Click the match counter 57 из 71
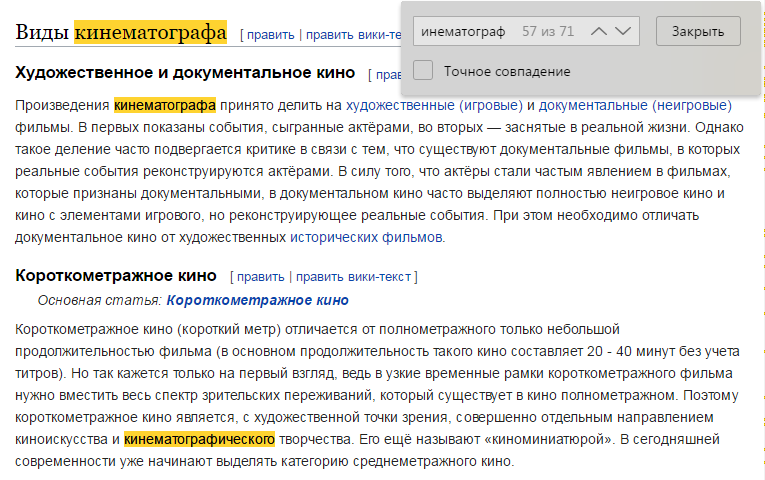This screenshot has width=765, height=480. (x=548, y=31)
